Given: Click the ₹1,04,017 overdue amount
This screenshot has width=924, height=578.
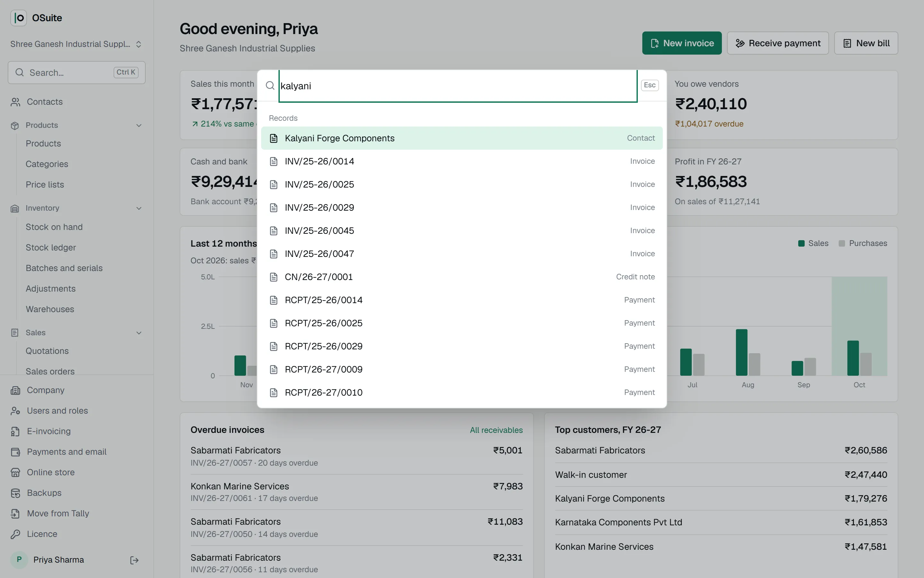Looking at the screenshot, I should pyautogui.click(x=709, y=124).
